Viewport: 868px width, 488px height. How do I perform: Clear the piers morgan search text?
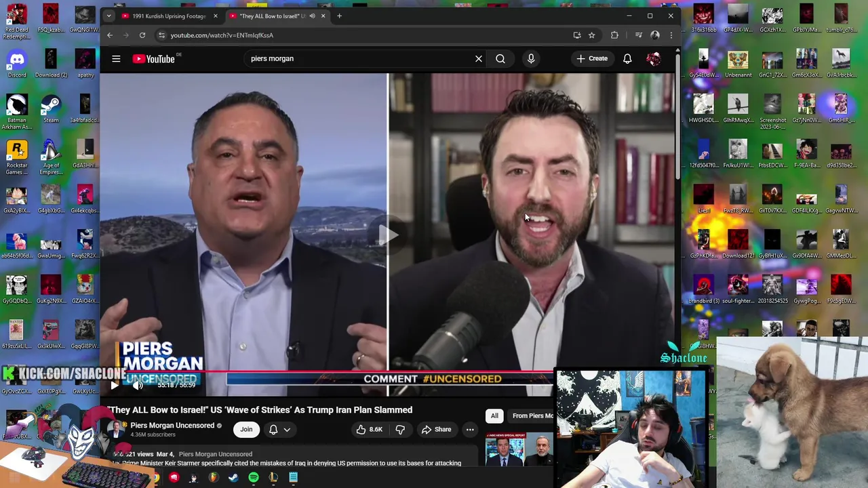pos(479,58)
